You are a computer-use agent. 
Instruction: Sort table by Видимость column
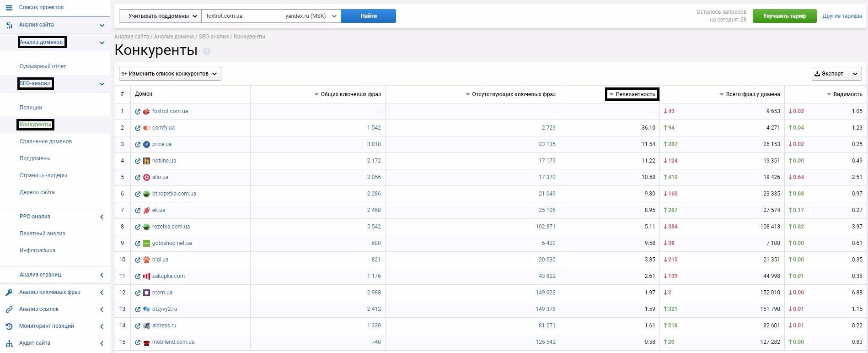829,94
